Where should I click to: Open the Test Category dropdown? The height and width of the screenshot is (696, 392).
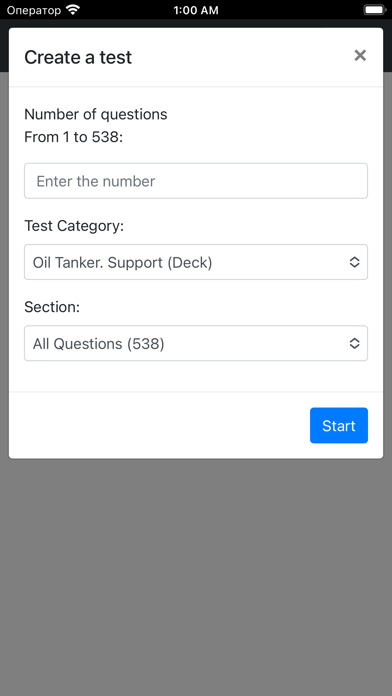click(x=196, y=262)
